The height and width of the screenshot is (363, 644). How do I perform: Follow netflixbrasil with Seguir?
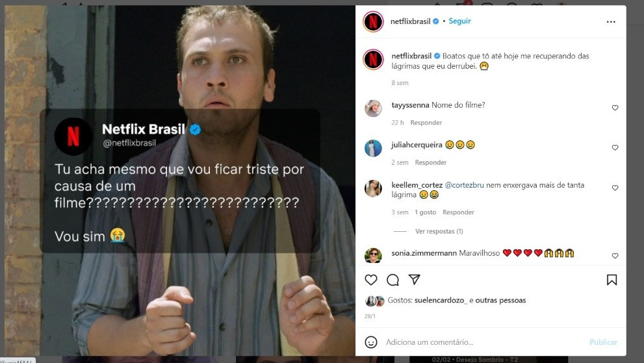[459, 21]
